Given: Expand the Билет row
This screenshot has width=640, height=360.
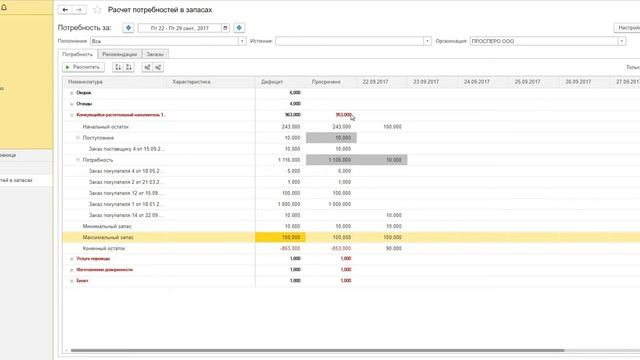Looking at the screenshot, I should (71, 281).
